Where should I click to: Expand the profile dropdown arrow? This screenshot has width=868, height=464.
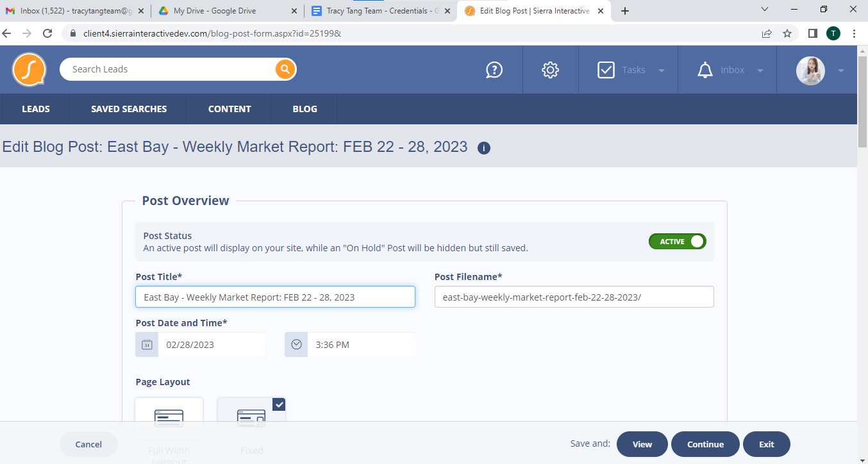coord(841,70)
